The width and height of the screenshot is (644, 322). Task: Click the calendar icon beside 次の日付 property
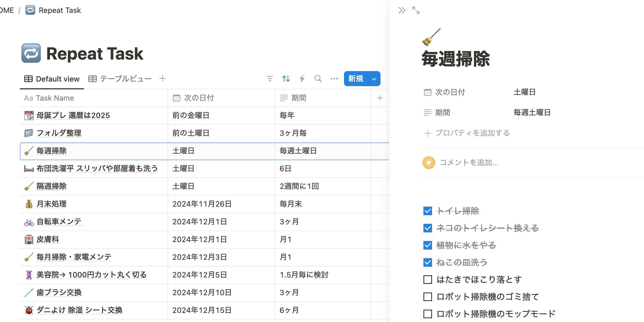point(428,92)
